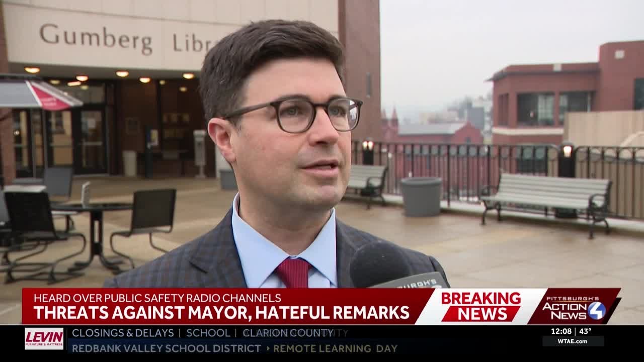This screenshot has height=362, width=644.
Task: Click 'REMOTE LEARNING DAY' ticker text
Action: (x=336, y=348)
